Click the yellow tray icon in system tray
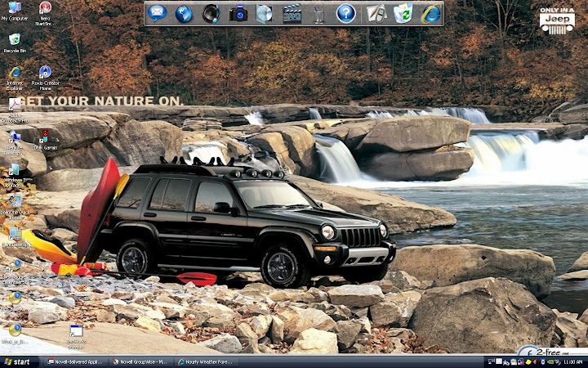 (x=528, y=362)
